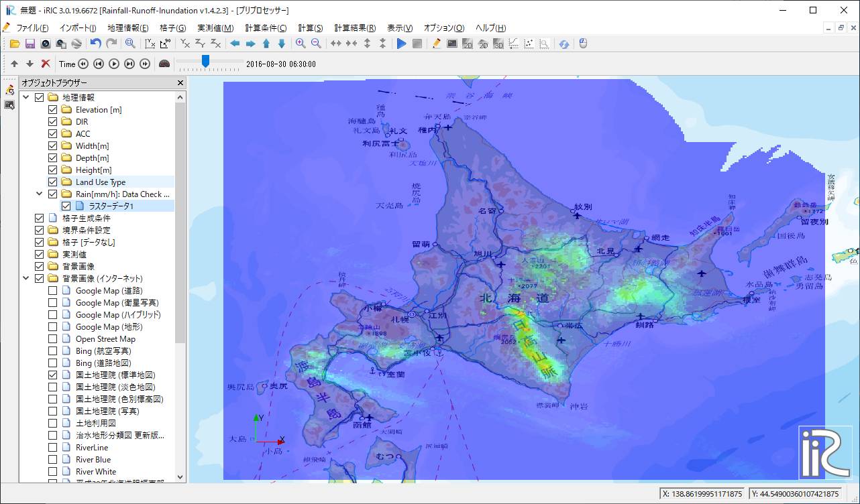Open the 3D post-processing window icon
860x504 pixels.
coord(498,44)
